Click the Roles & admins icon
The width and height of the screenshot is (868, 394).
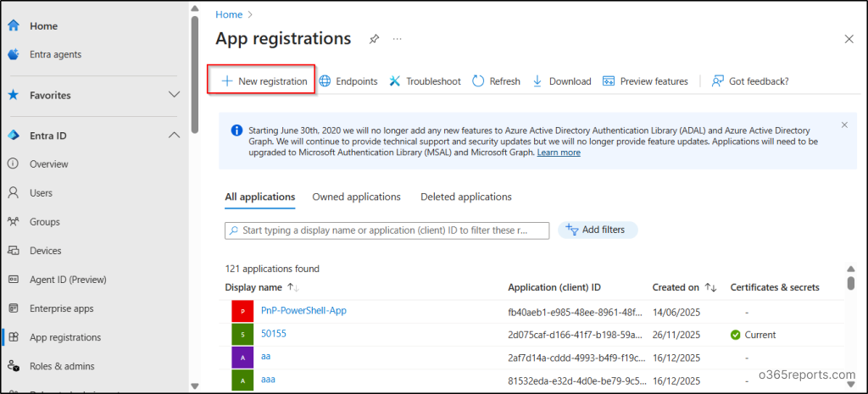pos(14,366)
